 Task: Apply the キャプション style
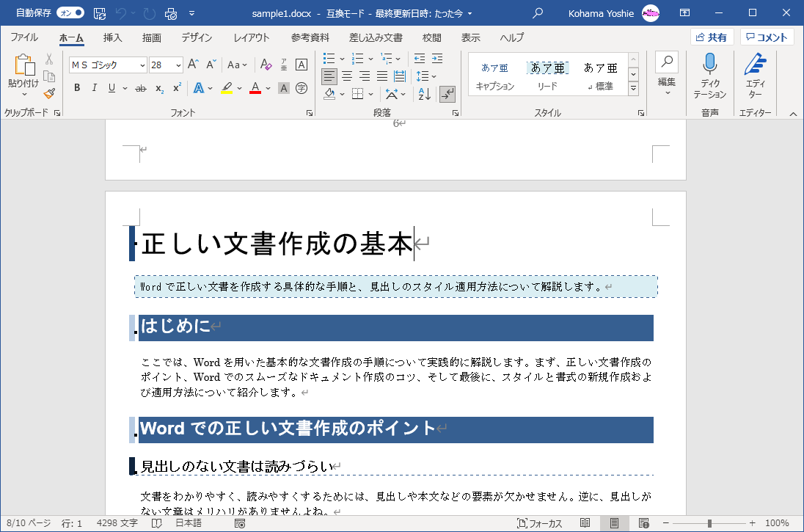495,75
